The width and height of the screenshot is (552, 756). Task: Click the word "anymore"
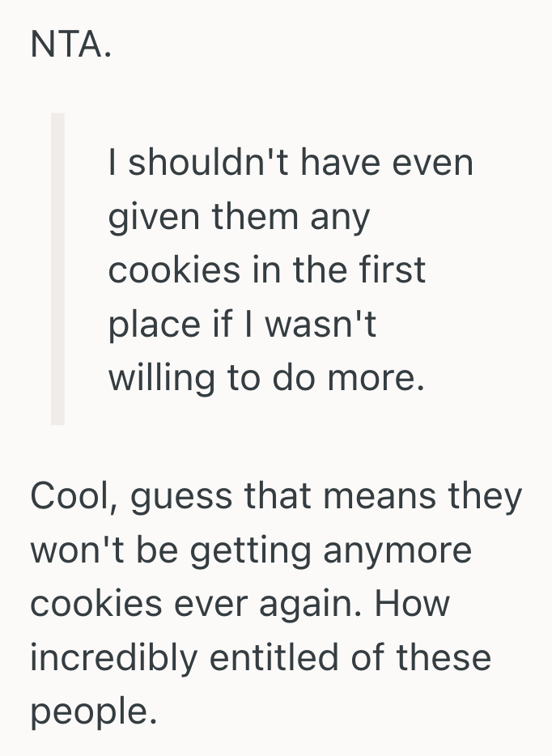(397, 550)
